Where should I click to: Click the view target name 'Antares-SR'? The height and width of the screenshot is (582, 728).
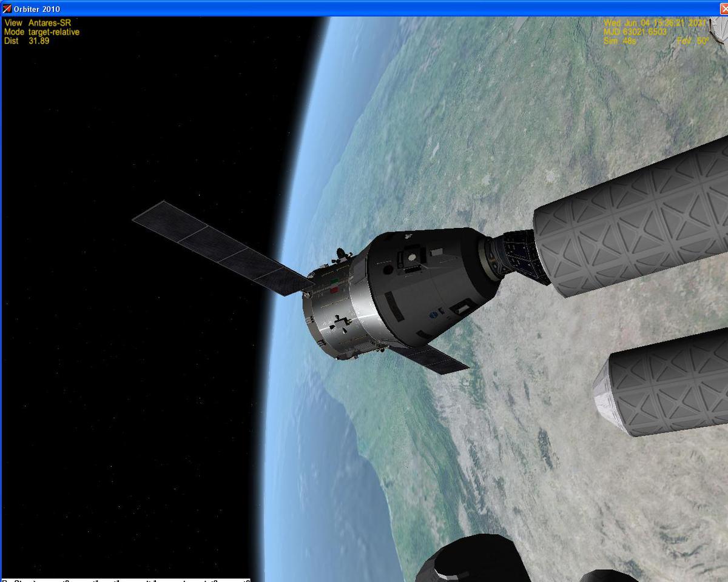(x=50, y=23)
